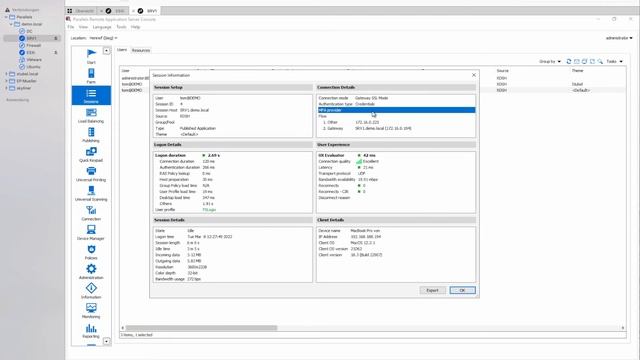This screenshot has width=640, height=360.
Task: Close the Session Information dialog
Action: point(473,75)
